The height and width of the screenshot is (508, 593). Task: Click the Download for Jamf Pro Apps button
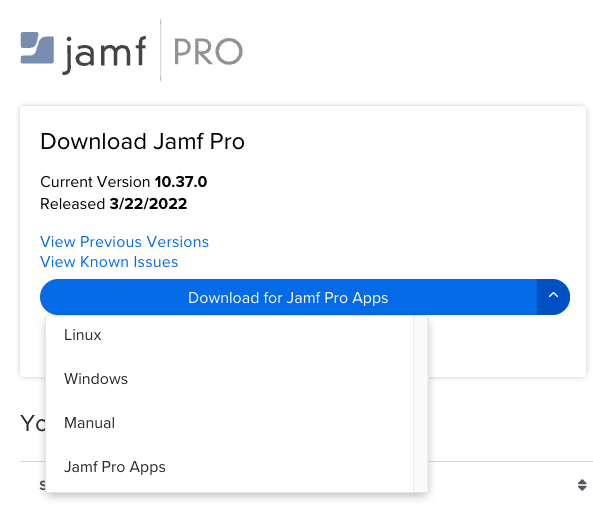[x=288, y=297]
